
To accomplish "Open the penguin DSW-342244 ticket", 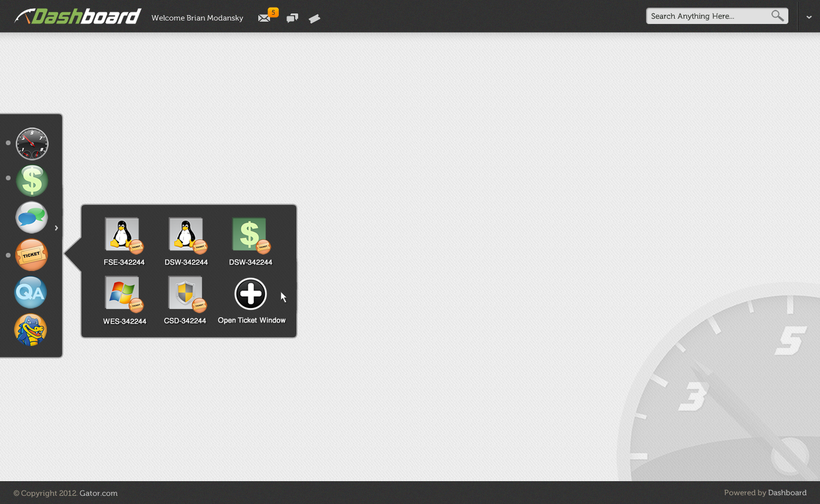I will 186,242.
